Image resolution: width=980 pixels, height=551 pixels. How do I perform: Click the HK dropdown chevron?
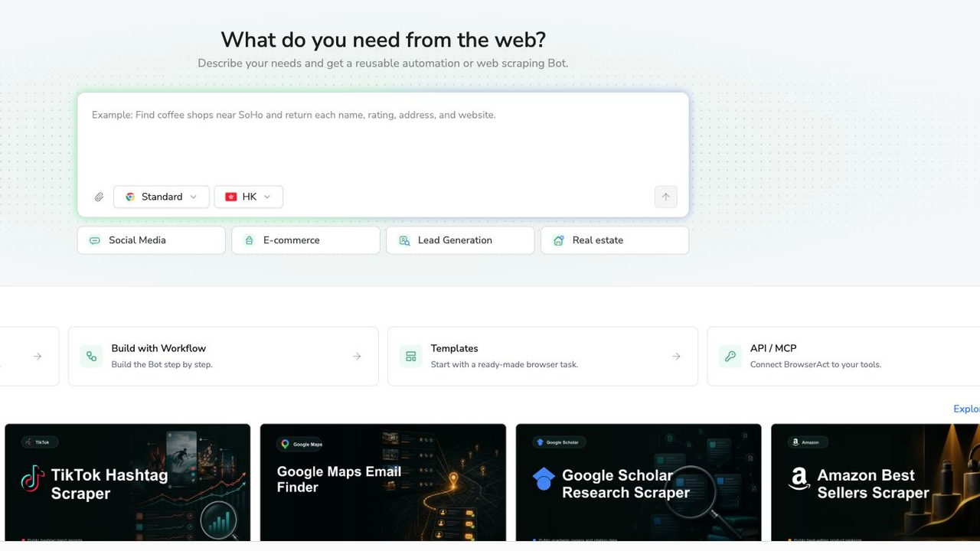click(267, 197)
